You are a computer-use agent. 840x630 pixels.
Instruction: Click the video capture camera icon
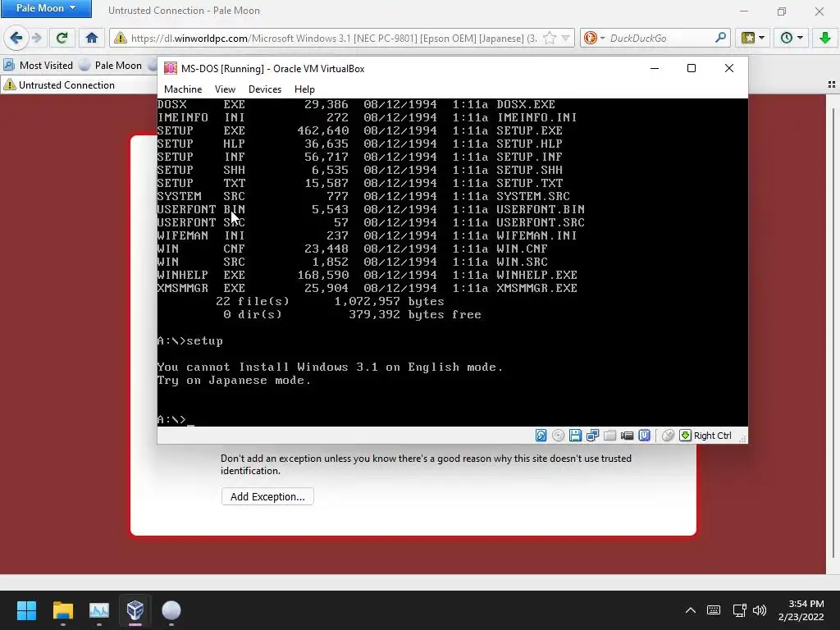pos(627,436)
